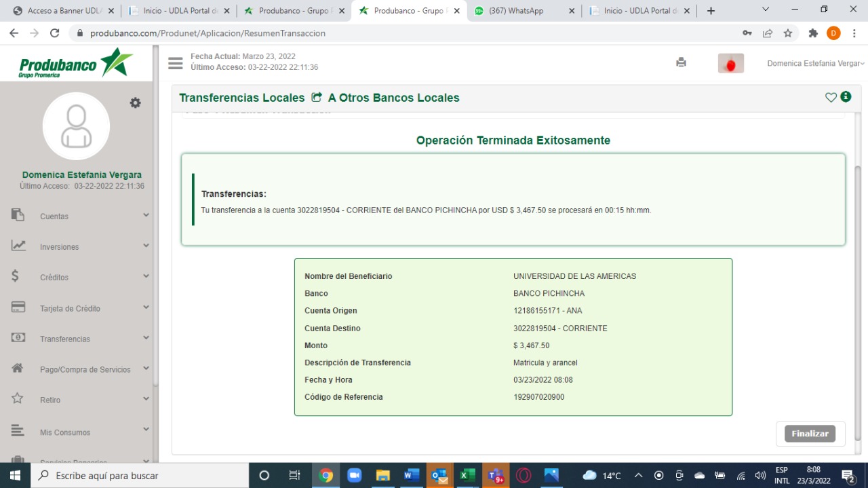Click the printer icon in header
Screen dimensions: 868x488
[681, 62]
